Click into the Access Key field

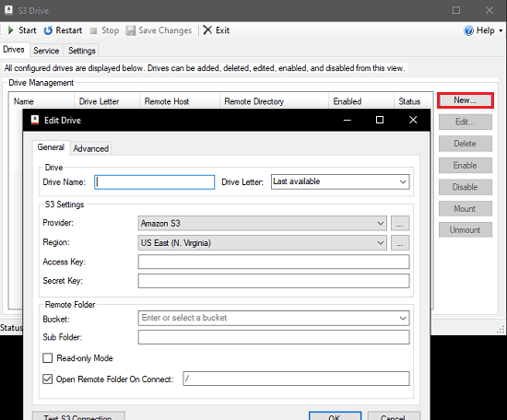click(274, 262)
